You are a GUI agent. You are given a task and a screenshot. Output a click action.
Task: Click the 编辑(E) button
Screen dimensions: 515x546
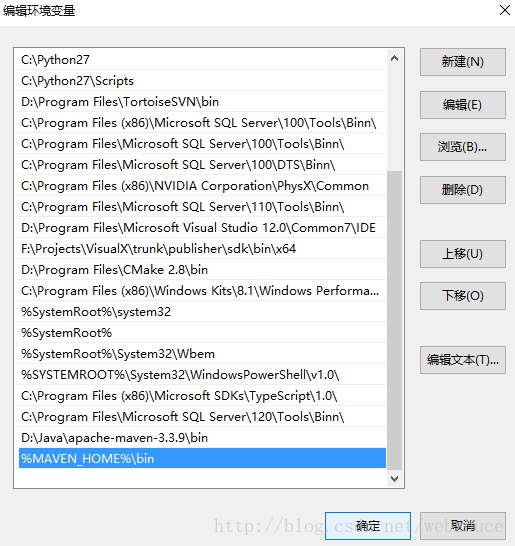462,105
